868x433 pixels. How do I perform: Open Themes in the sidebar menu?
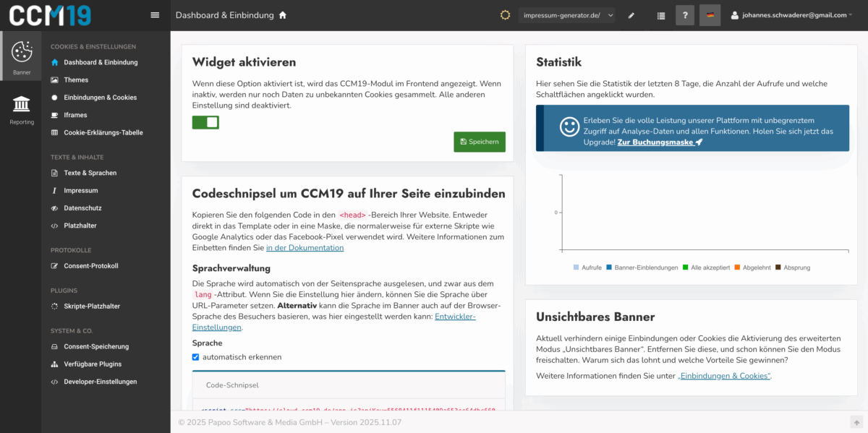76,80
